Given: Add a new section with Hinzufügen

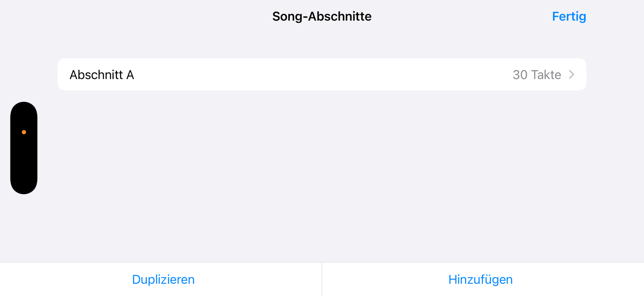Looking at the screenshot, I should [x=480, y=279].
